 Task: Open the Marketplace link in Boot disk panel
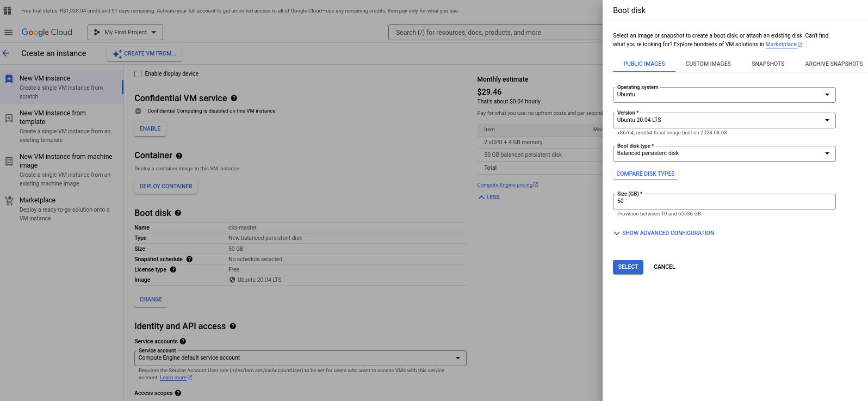(780, 45)
